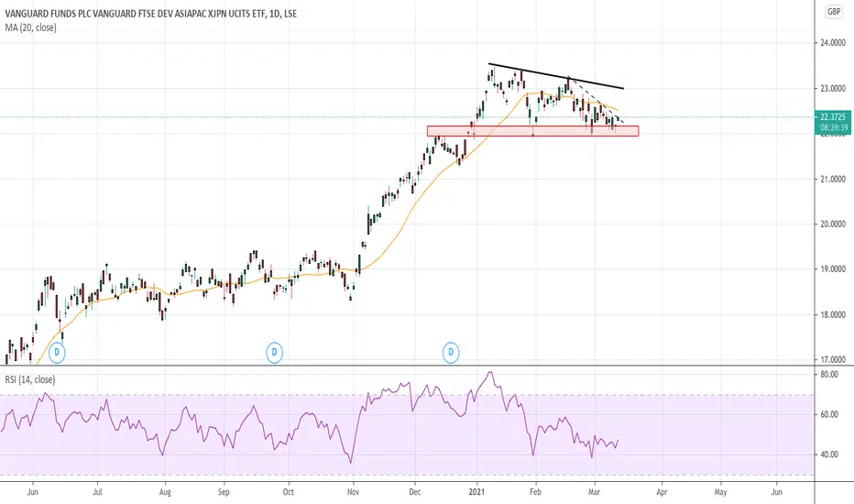Click the 24.0000 price axis label
This screenshot has width=854, height=504.
point(833,43)
